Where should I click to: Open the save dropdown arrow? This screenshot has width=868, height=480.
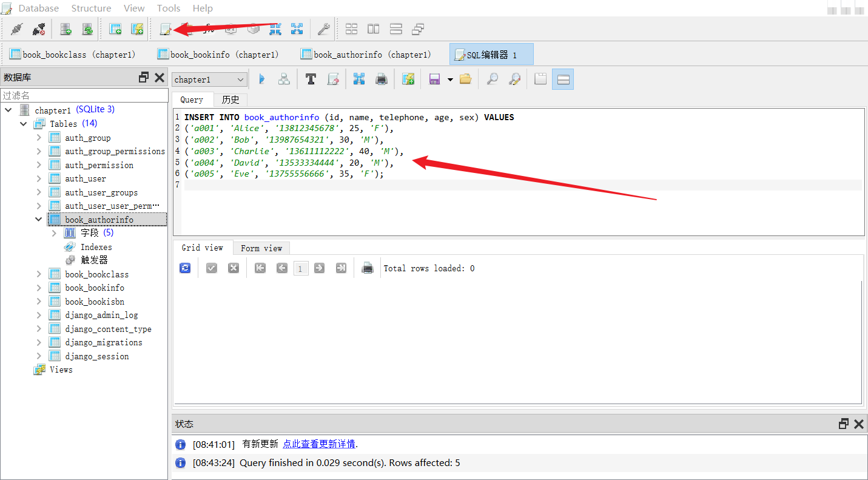point(449,79)
